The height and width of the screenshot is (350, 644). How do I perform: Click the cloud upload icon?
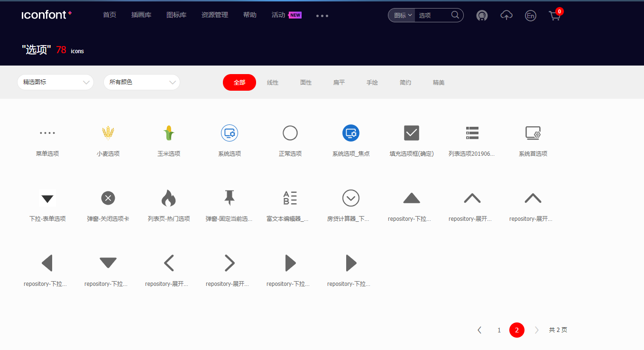click(x=506, y=15)
